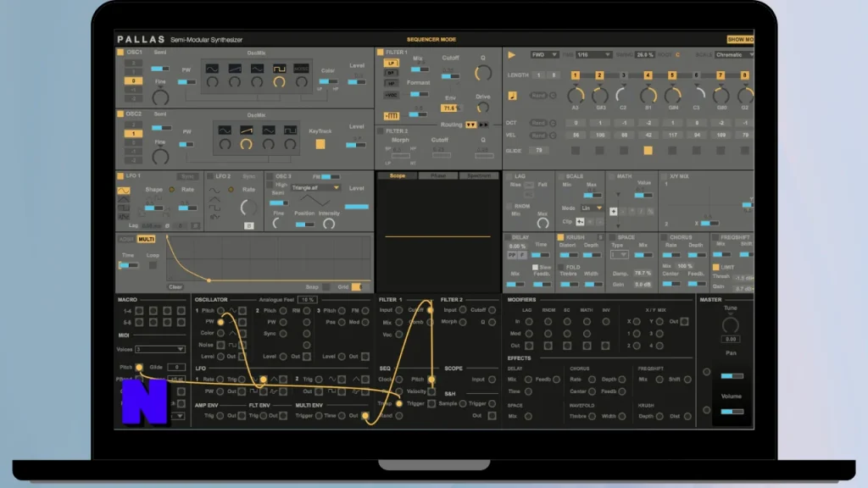The image size is (868, 488).
Task: Switch to the Phase tab
Action: (438, 175)
